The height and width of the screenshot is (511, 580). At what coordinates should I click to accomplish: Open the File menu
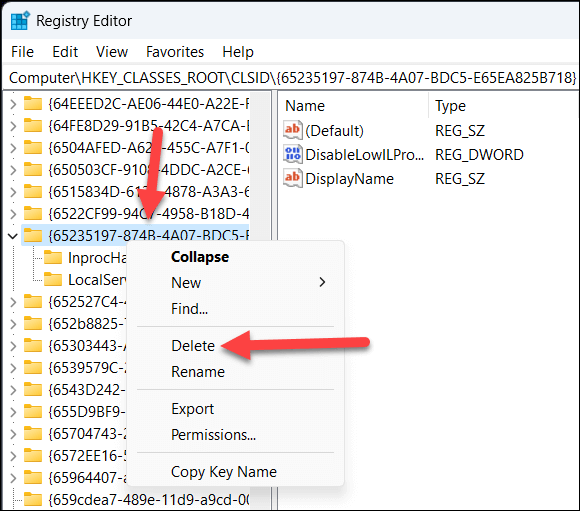22,52
